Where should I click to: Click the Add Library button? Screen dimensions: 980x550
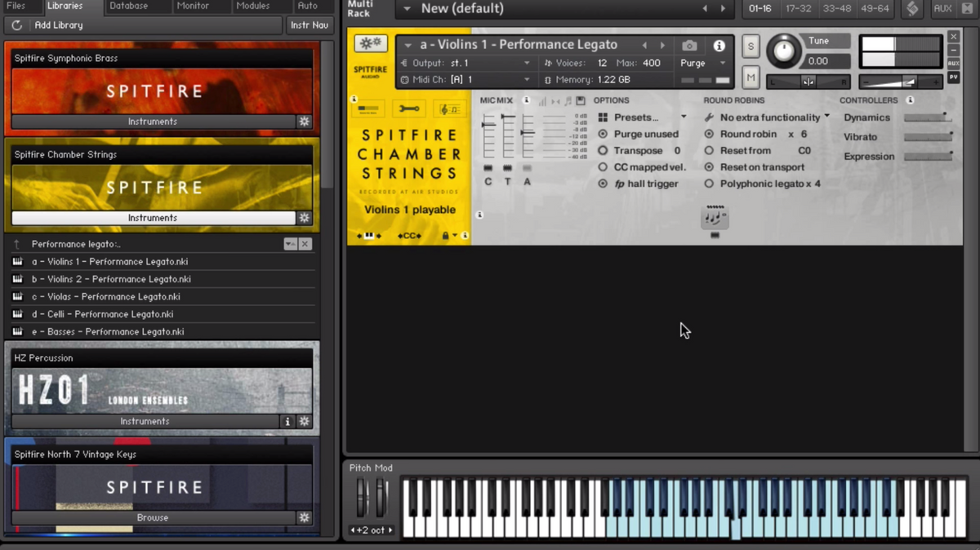[x=58, y=25]
